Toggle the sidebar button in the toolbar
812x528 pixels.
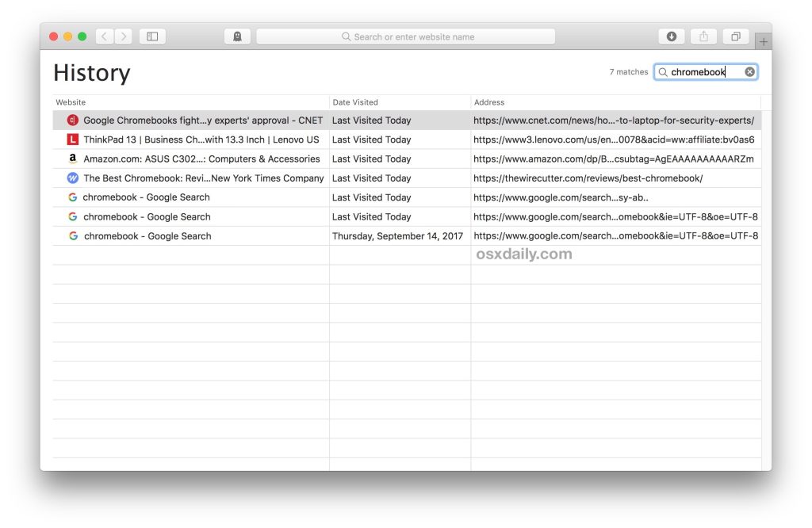[152, 36]
